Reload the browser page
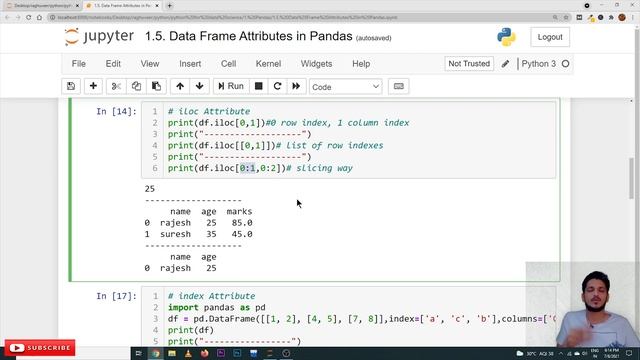 coord(29,18)
